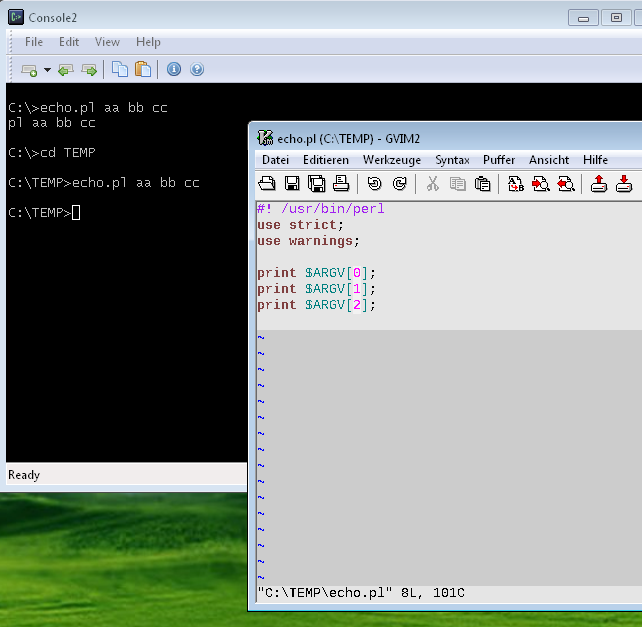Switch to previous tab in Console2 toolbar

click(66, 70)
